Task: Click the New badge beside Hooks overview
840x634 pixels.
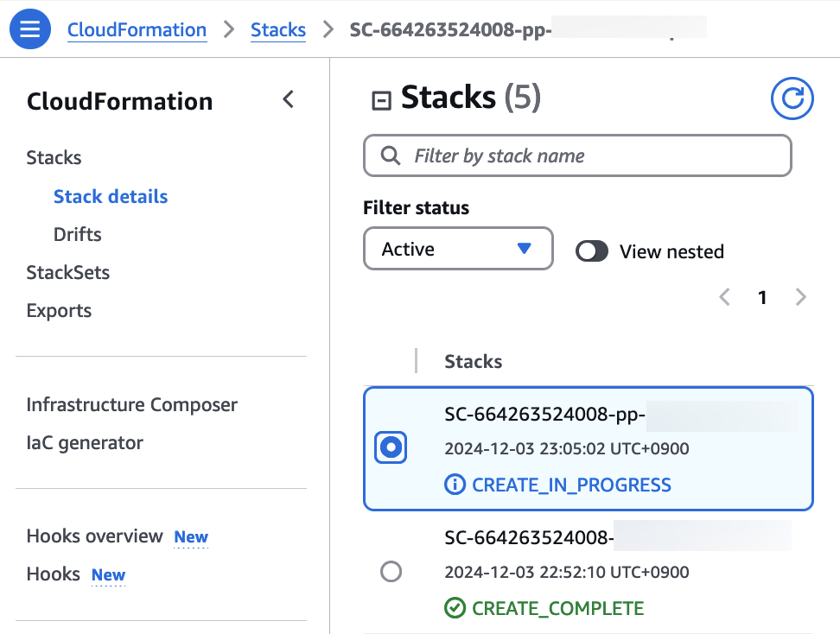Action: coord(191,536)
